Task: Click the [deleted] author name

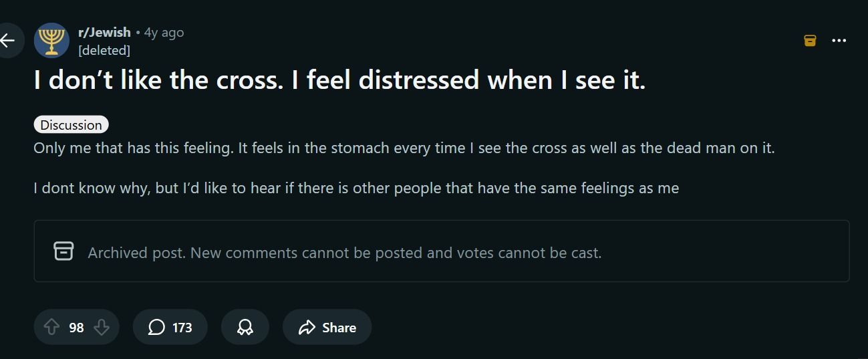Action: coord(104,50)
